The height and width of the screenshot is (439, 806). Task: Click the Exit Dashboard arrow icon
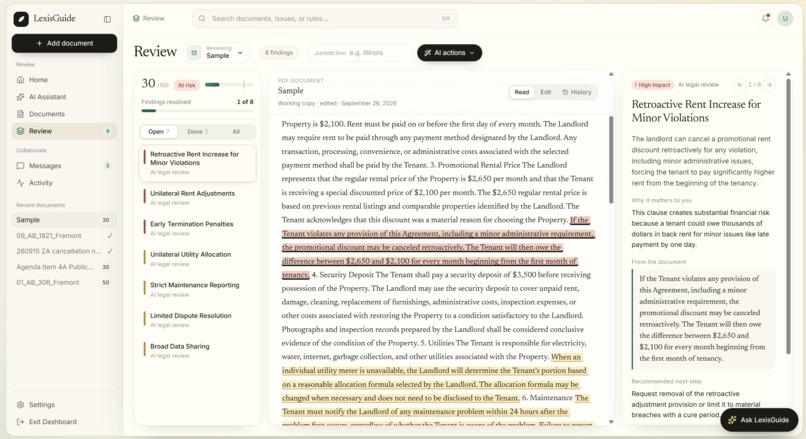point(21,422)
